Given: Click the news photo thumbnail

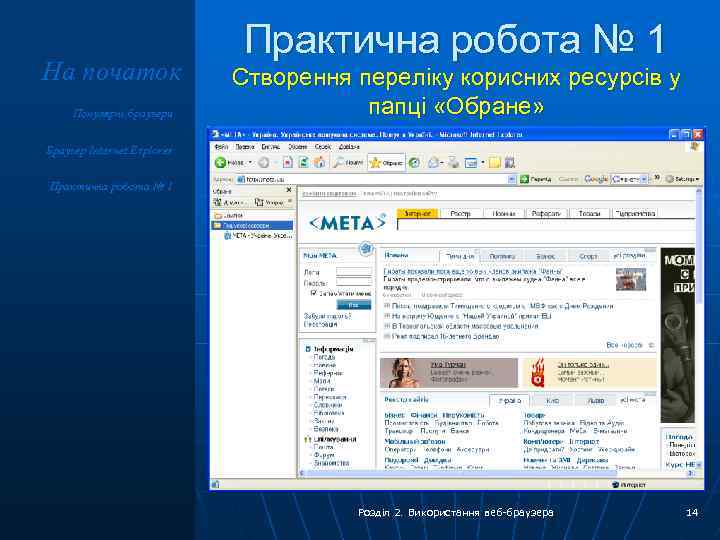Looking at the screenshot, I should (631, 279).
